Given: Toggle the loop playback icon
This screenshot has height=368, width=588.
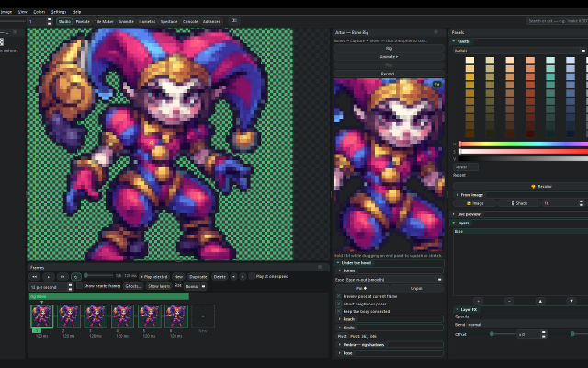Looking at the screenshot, I should click(75, 277).
